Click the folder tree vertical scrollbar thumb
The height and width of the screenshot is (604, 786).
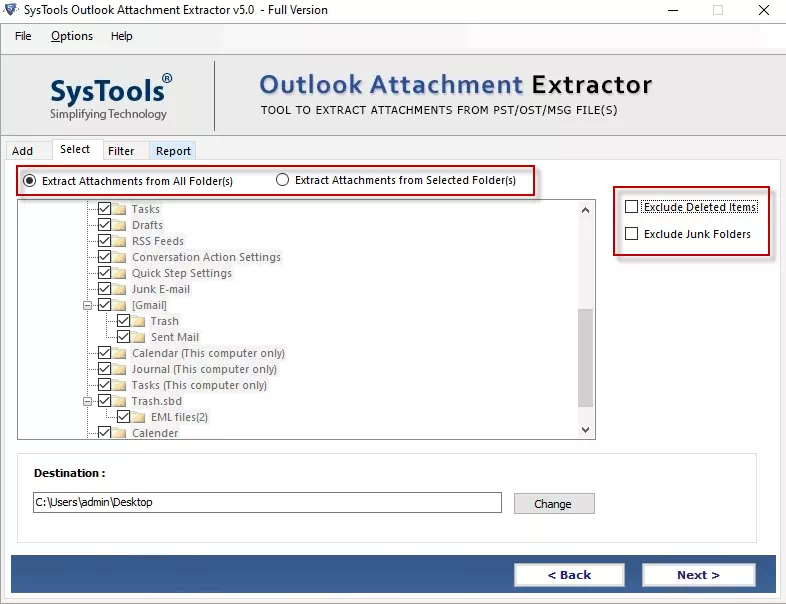pos(585,357)
